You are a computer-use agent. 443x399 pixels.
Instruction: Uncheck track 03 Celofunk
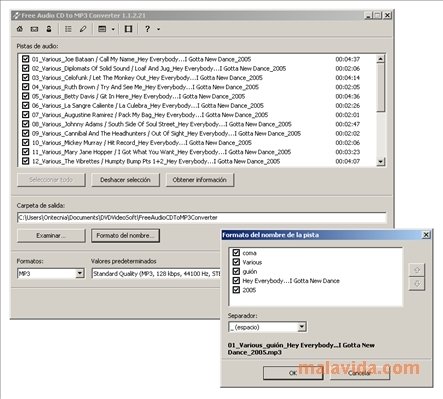[25, 78]
